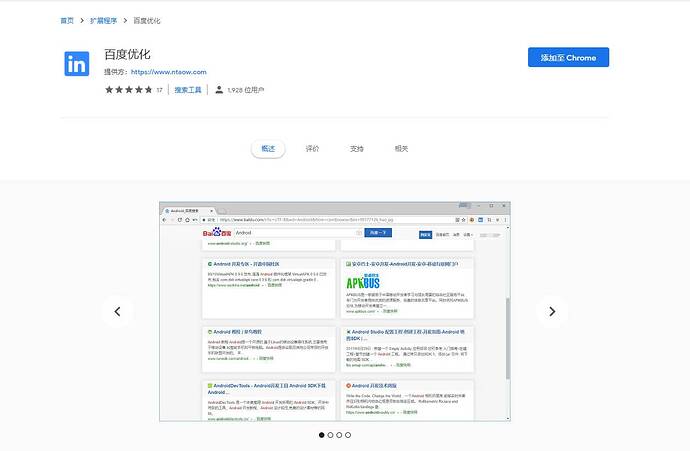Click the 百度优化 extension title
The width and height of the screenshot is (690, 451).
(127, 54)
